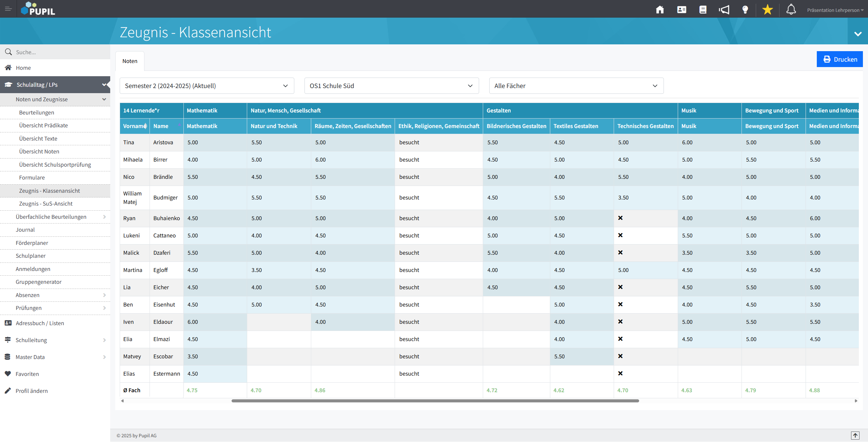Click the document icon in top bar
Image resolution: width=868 pixels, height=442 pixels.
click(x=703, y=9)
